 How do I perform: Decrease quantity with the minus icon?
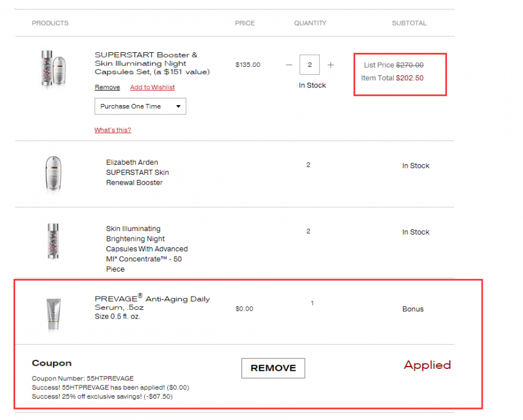click(289, 64)
